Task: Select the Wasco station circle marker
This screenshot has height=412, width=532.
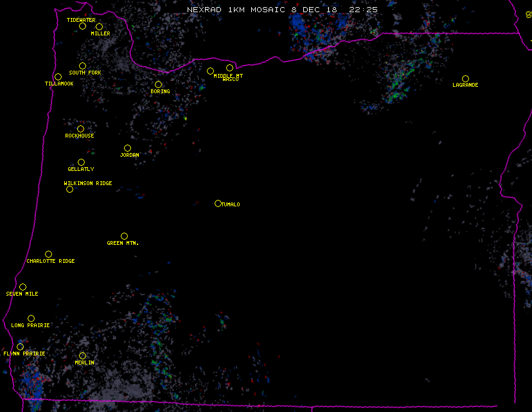Action: [x=229, y=67]
